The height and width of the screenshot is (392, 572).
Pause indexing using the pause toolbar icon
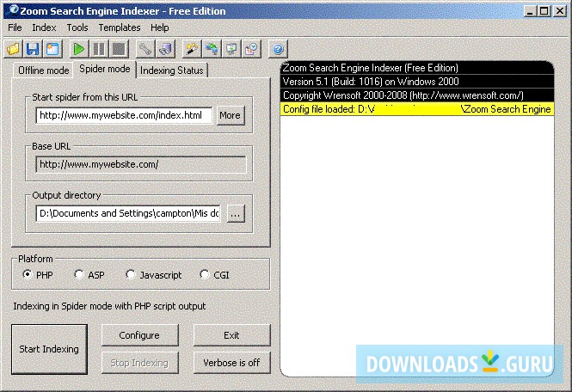[x=99, y=49]
